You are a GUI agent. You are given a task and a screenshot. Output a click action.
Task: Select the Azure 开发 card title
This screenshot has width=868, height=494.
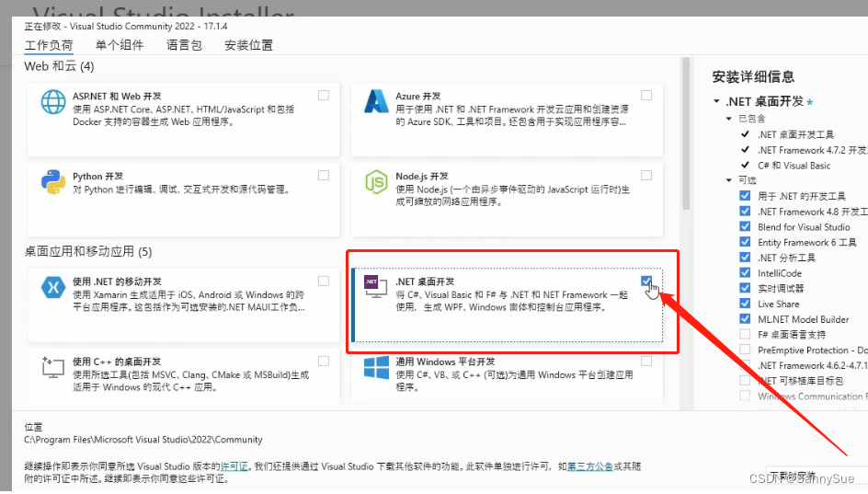click(418, 97)
